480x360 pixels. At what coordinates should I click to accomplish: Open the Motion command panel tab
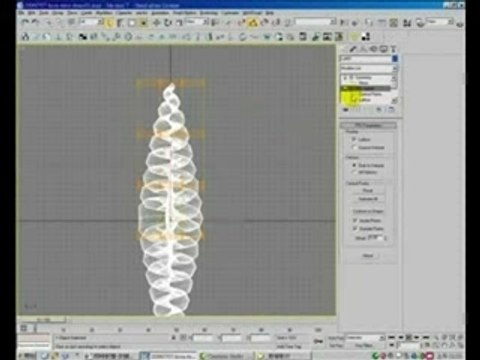point(373,49)
